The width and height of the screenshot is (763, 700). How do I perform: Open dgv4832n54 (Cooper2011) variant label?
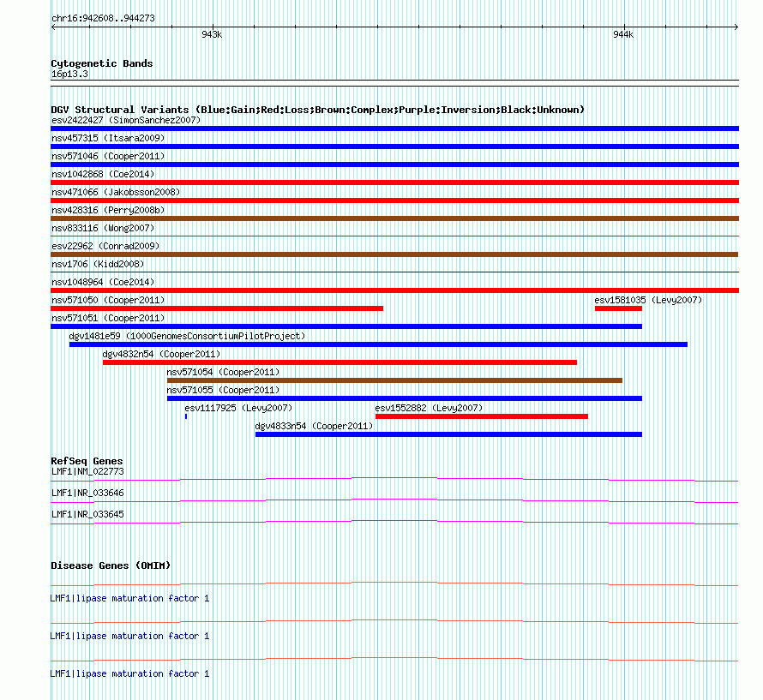point(161,354)
